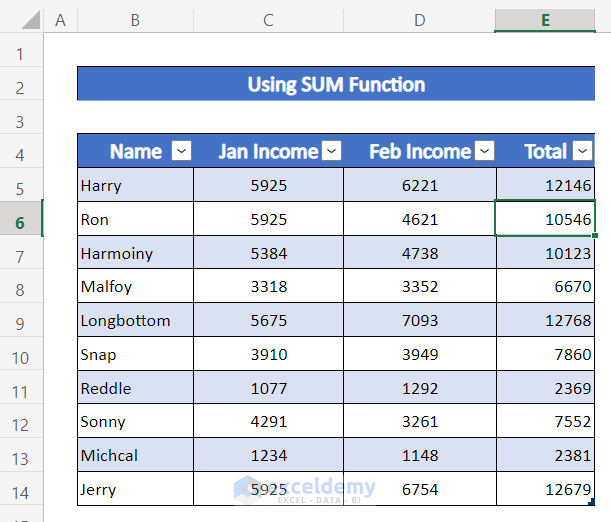611x522 pixels.
Task: Select Sonny's Jan income 4291
Action: [268, 422]
